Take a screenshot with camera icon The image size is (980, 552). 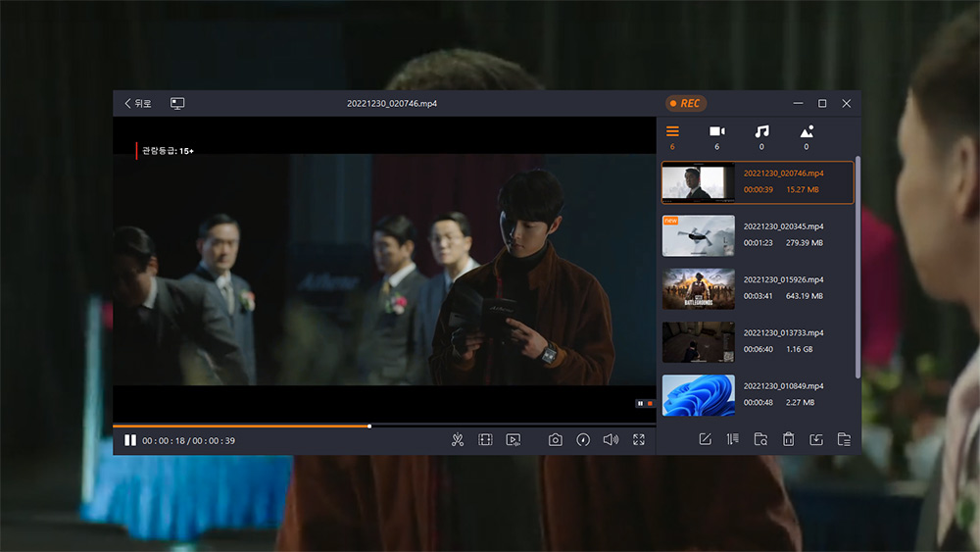[555, 440]
